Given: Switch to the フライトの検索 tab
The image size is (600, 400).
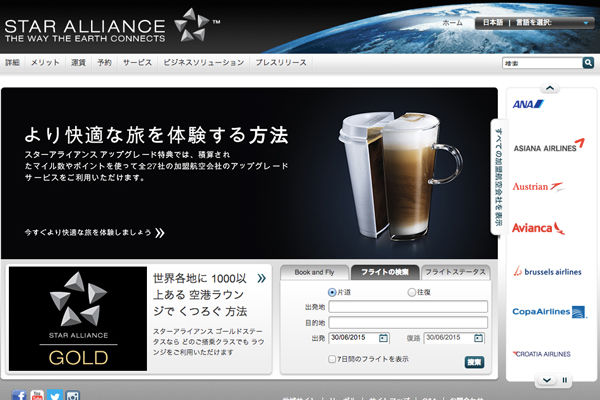Looking at the screenshot, I should 385,272.
